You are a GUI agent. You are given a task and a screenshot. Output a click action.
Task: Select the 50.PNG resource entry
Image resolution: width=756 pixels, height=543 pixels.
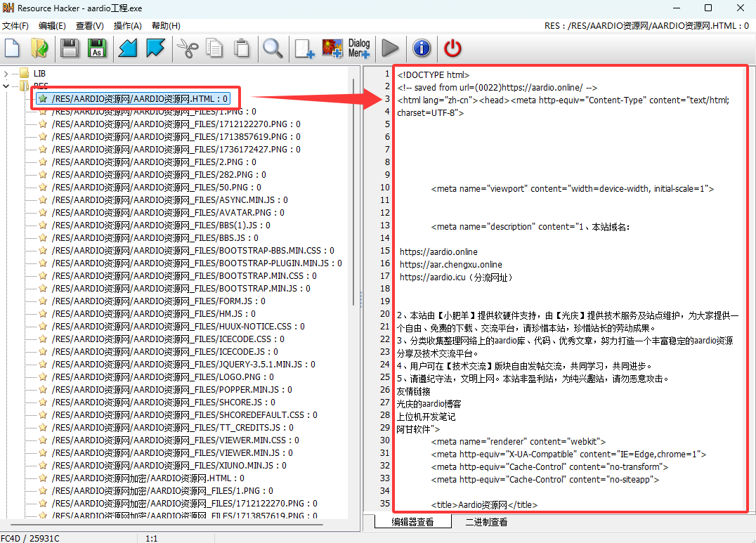156,187
